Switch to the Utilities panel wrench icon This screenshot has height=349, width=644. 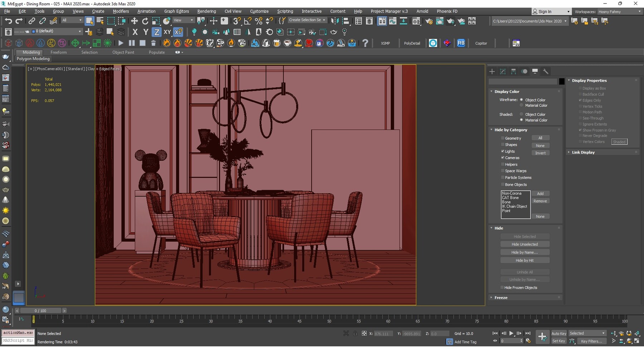point(546,71)
